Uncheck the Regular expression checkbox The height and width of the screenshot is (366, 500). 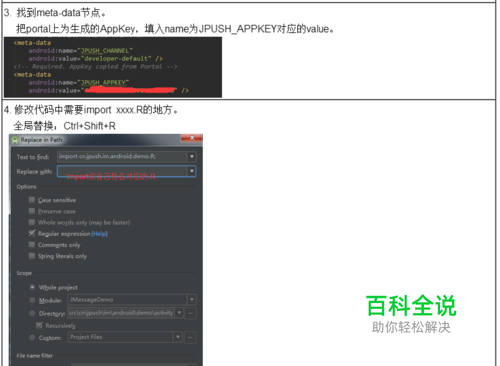click(32, 233)
